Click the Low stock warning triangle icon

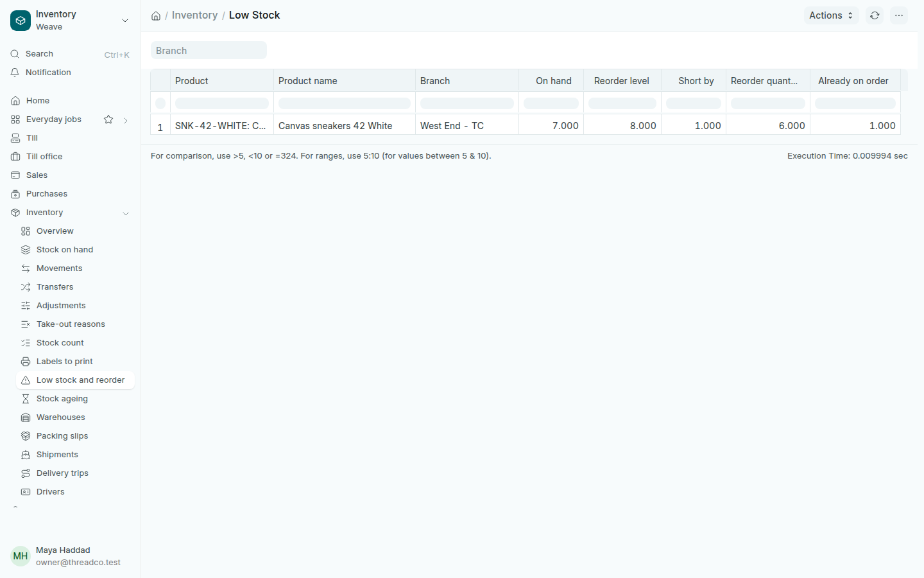point(26,380)
